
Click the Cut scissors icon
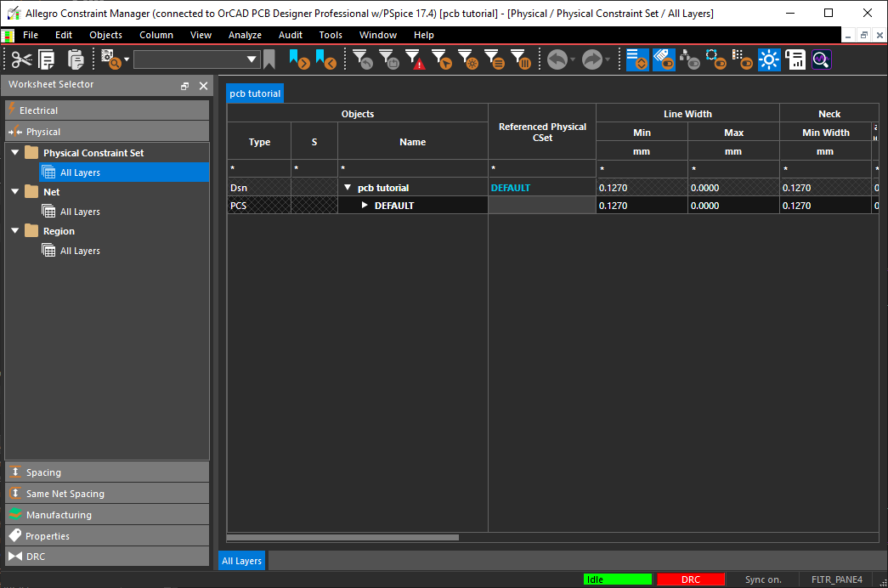21,59
